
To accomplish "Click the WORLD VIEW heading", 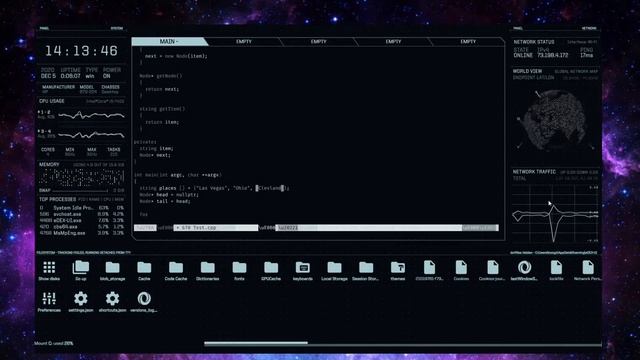I will (527, 71).
